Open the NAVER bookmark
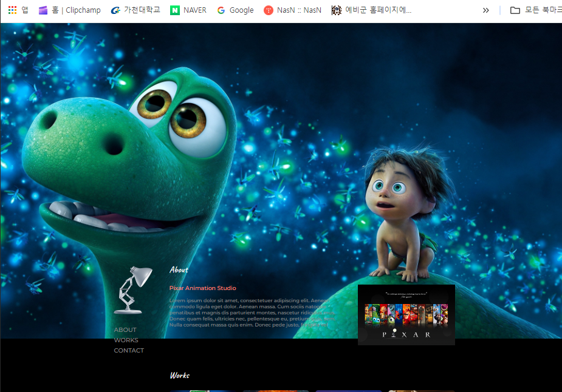This screenshot has width=562, height=392. 188,10
